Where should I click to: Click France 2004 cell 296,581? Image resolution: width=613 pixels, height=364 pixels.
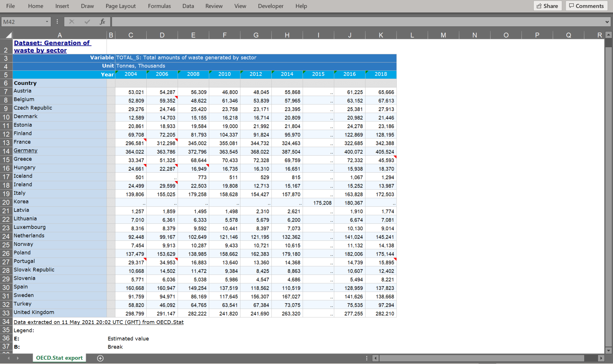[131, 143]
